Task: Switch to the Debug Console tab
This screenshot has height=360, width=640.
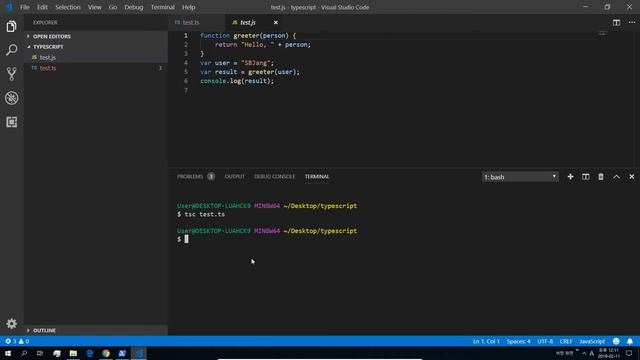Action: coord(274,177)
